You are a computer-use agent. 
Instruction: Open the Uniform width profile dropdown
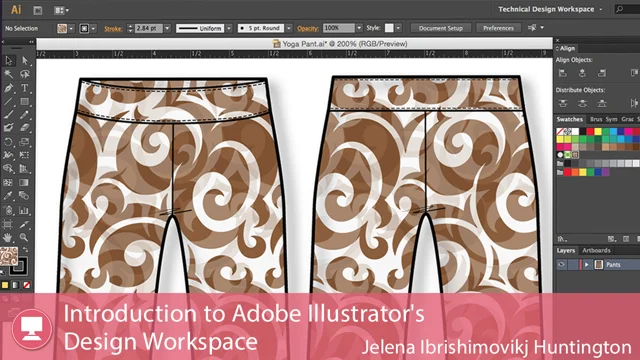(229, 28)
